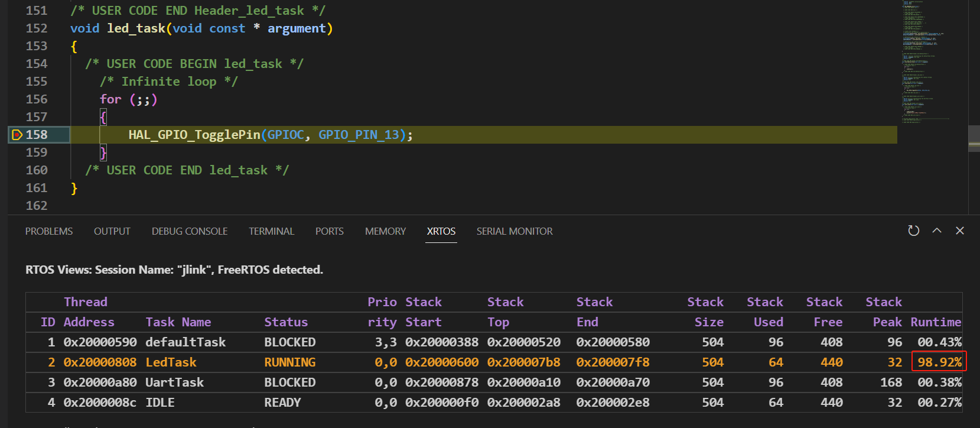Click the ID column header
Screen dimensions: 980x428
[48, 322]
